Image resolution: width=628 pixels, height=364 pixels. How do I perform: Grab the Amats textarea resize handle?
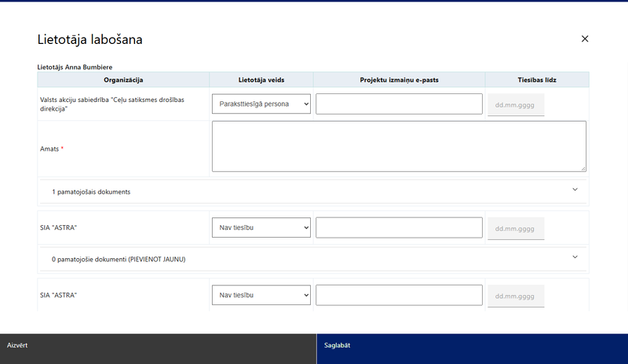coord(583,169)
